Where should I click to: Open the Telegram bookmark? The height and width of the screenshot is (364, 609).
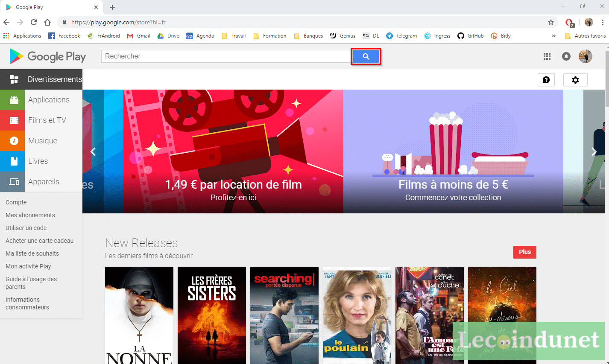point(401,36)
